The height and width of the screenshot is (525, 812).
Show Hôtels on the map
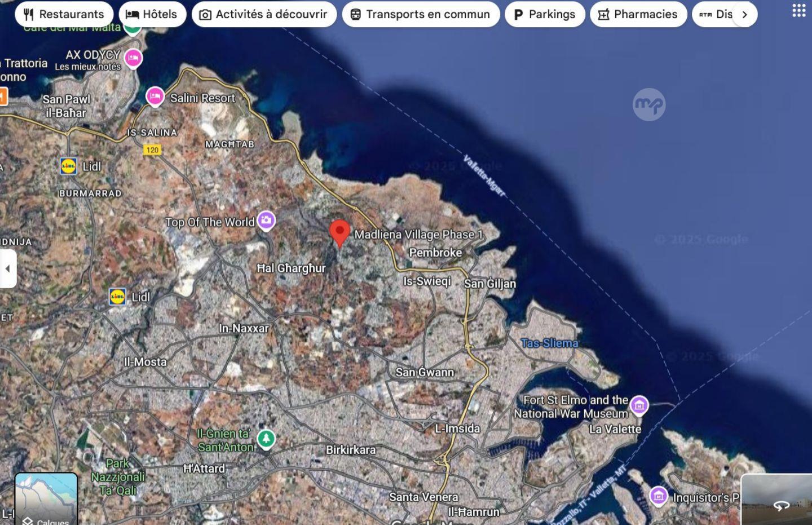pos(152,14)
